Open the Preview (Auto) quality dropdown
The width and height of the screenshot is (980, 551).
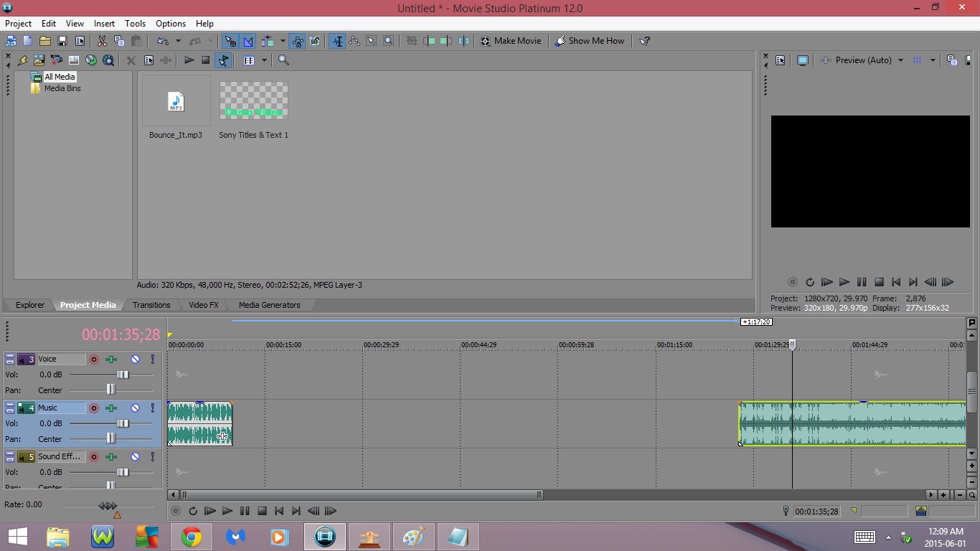900,60
